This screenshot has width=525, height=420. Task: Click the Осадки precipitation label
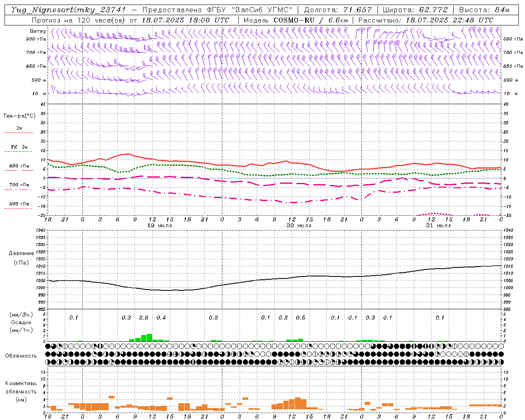(21, 322)
